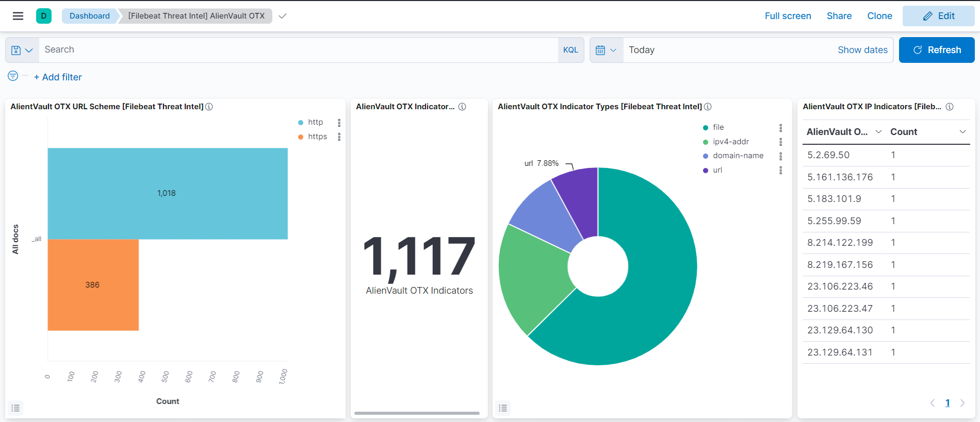Select table row 23.129.64.130
The image size is (980, 422).
pos(886,330)
